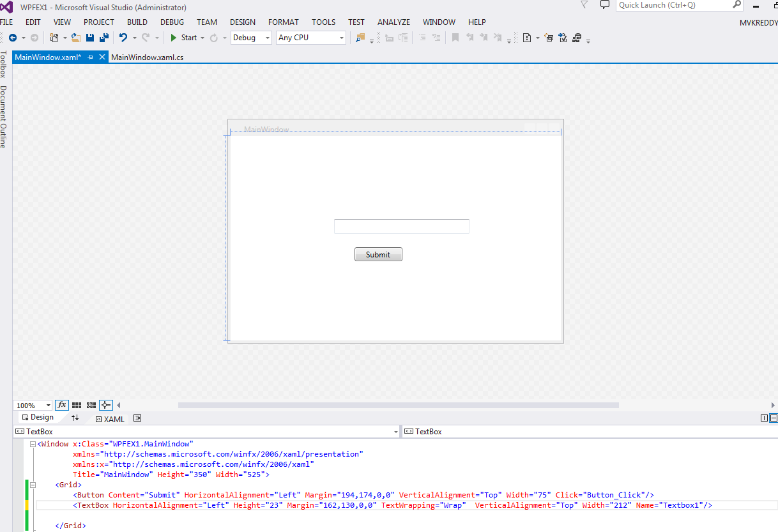This screenshot has width=778, height=532.
Task: Click the New Project icon
Action: click(x=54, y=37)
